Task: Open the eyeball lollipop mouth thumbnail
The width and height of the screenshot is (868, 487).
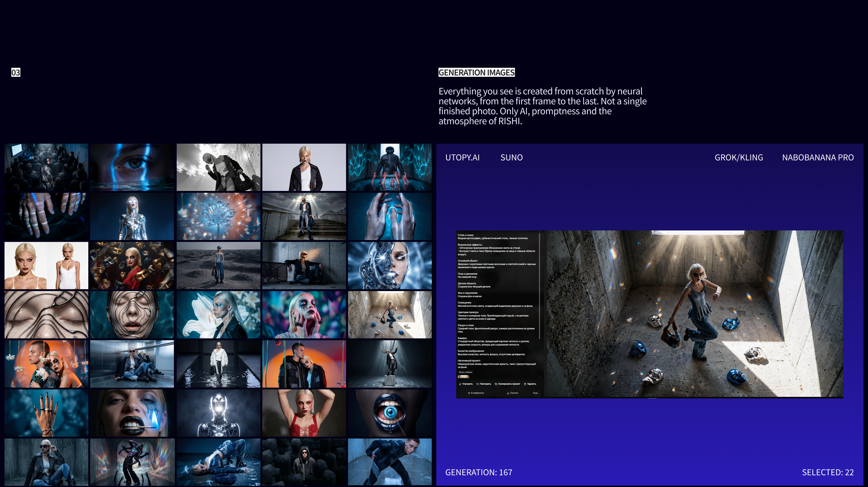Action: (390, 413)
